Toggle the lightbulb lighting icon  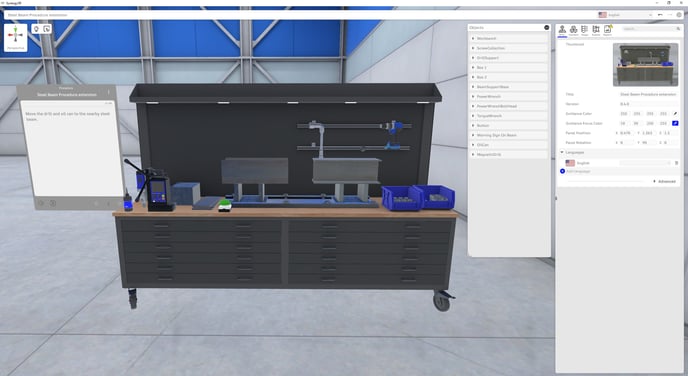(x=36, y=29)
